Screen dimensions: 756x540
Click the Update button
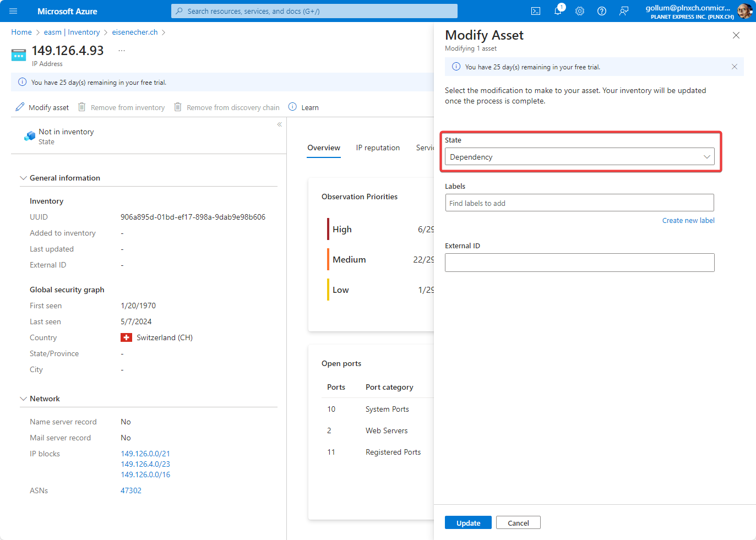tap(468, 523)
